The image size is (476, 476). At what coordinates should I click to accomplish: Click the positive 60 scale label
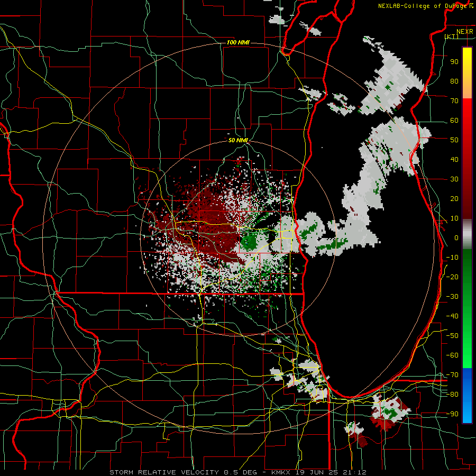click(454, 121)
